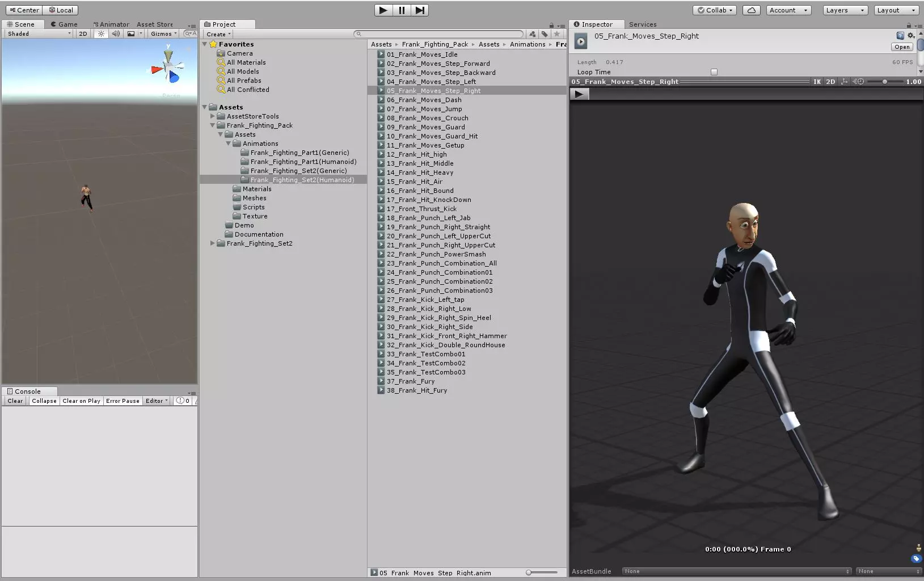Click the Open button in Inspector
Image resolution: width=924 pixels, height=581 pixels.
click(902, 47)
